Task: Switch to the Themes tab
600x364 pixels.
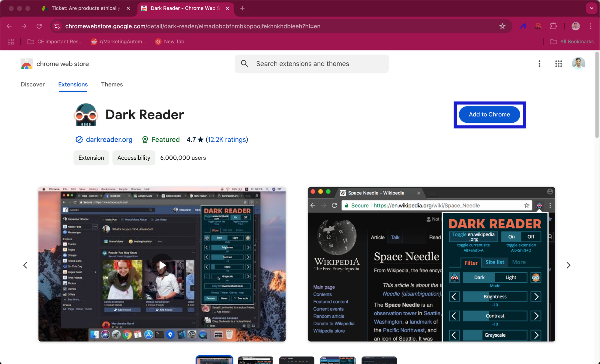Action: [x=112, y=84]
